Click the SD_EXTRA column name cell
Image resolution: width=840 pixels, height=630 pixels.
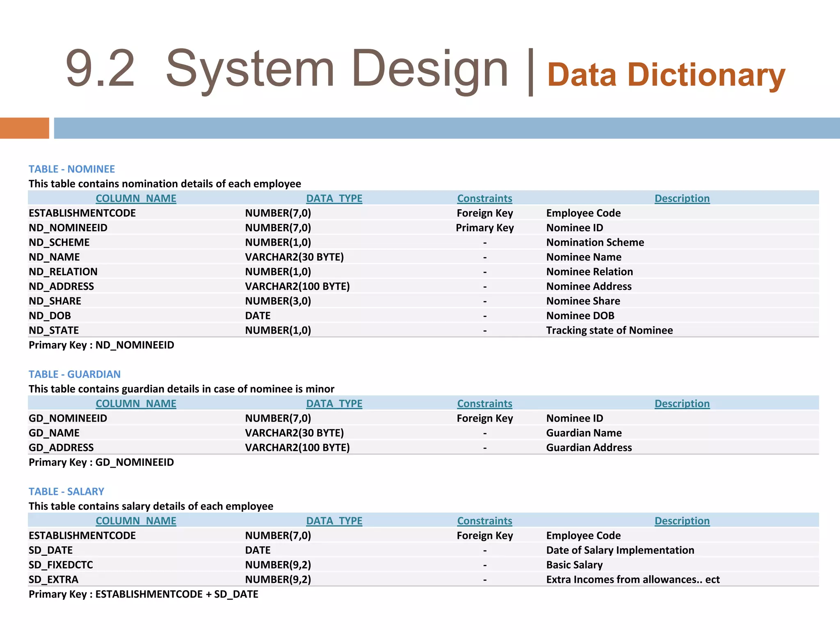pyautogui.click(x=53, y=580)
